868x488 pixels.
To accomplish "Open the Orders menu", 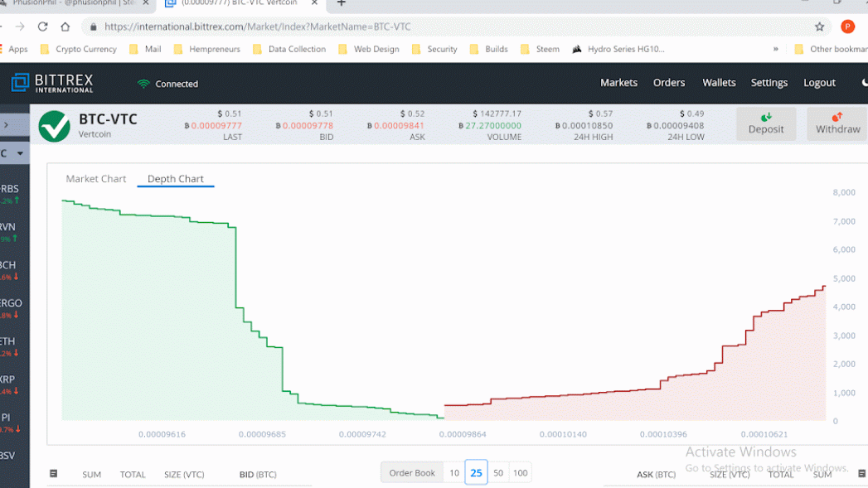I will 669,83.
